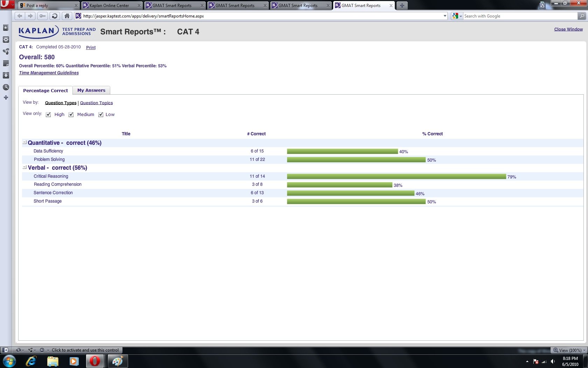Click the browser Back arrow button
Image resolution: width=588 pixels, height=368 pixels.
coord(20,16)
